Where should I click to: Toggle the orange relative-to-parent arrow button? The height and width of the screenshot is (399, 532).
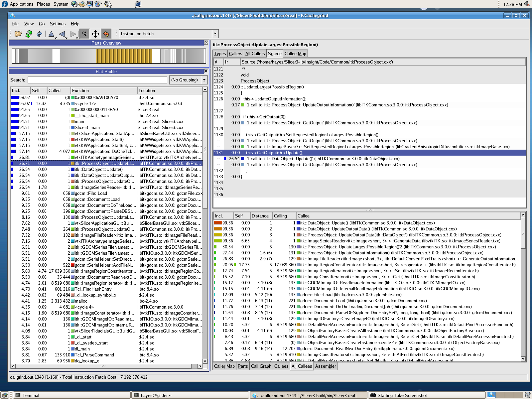(x=106, y=34)
